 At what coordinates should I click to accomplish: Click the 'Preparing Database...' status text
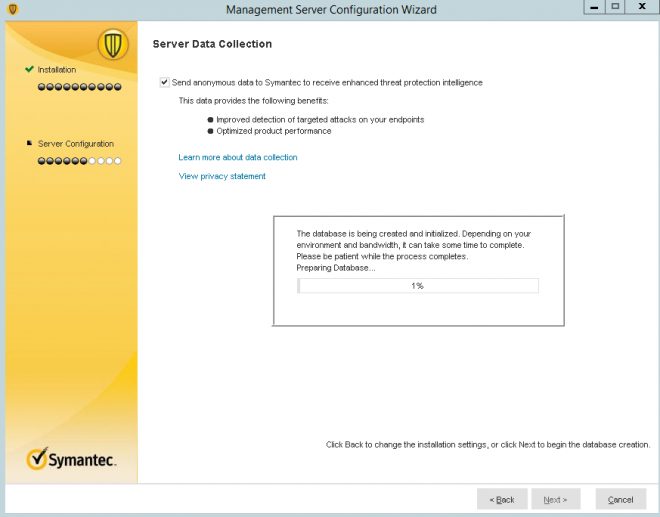[x=336, y=268]
